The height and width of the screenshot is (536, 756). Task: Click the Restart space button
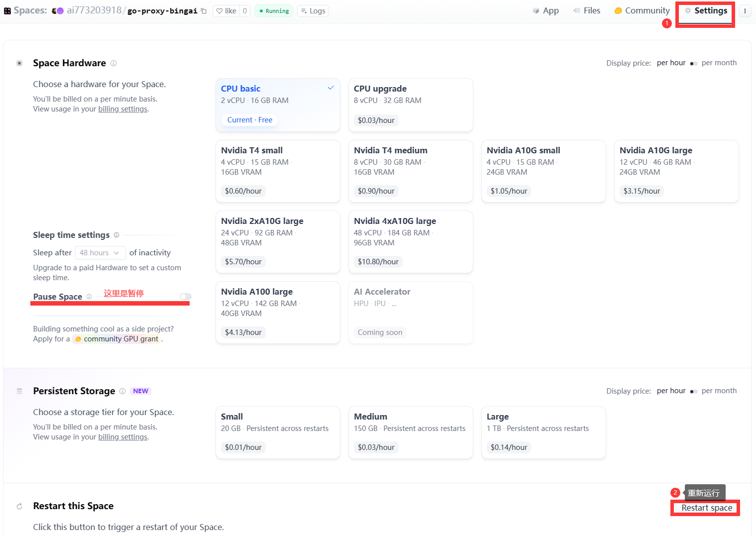(707, 508)
